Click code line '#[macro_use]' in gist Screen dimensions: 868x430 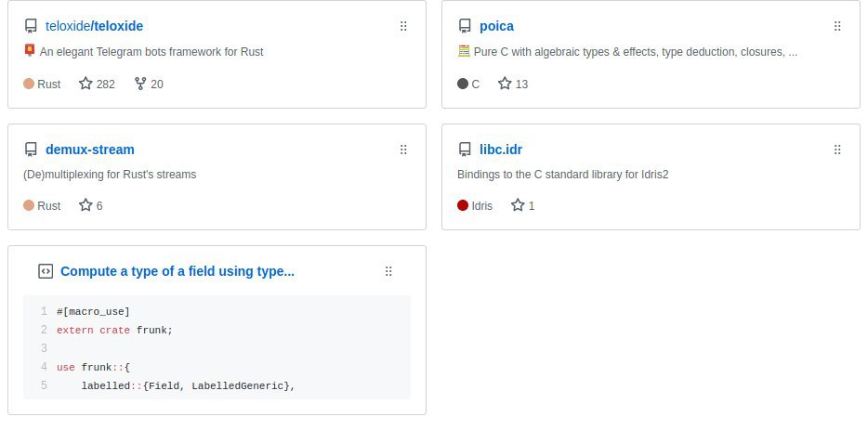coord(93,311)
